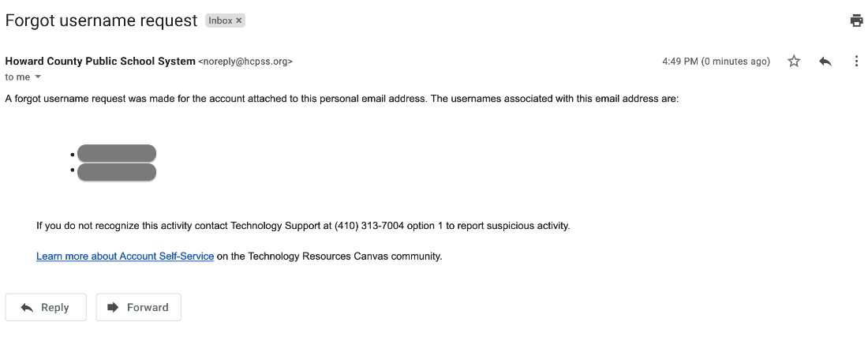Viewport: 868px width, 337px height.
Task: Click the second redacted username in list
Action: click(x=117, y=172)
